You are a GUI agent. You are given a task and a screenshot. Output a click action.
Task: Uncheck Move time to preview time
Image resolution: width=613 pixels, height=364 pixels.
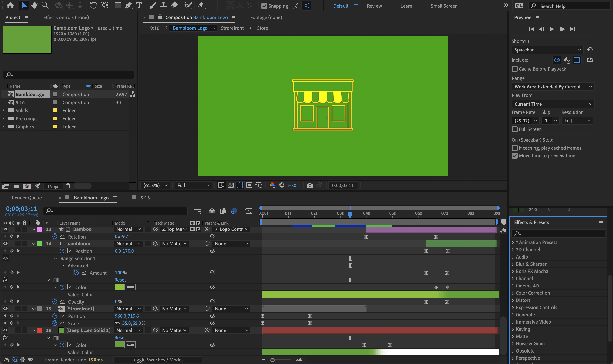pos(514,156)
